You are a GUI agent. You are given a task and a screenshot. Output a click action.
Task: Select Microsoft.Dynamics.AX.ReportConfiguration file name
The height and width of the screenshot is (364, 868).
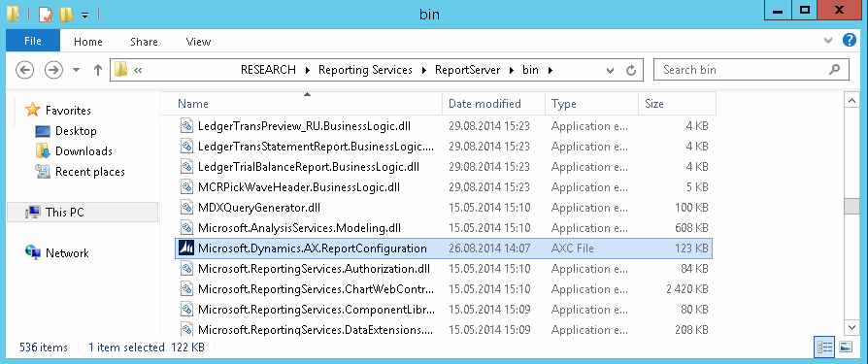pyautogui.click(x=313, y=248)
